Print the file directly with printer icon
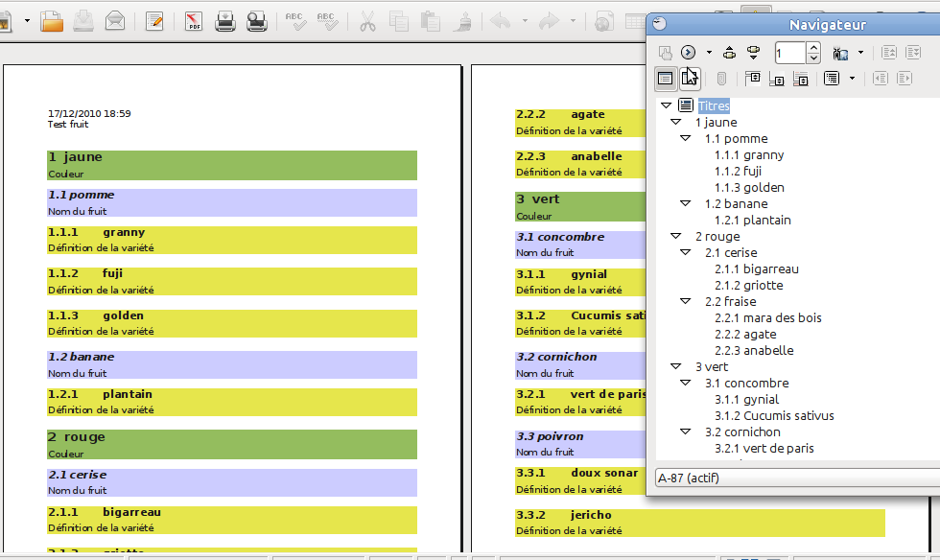 pyautogui.click(x=225, y=22)
